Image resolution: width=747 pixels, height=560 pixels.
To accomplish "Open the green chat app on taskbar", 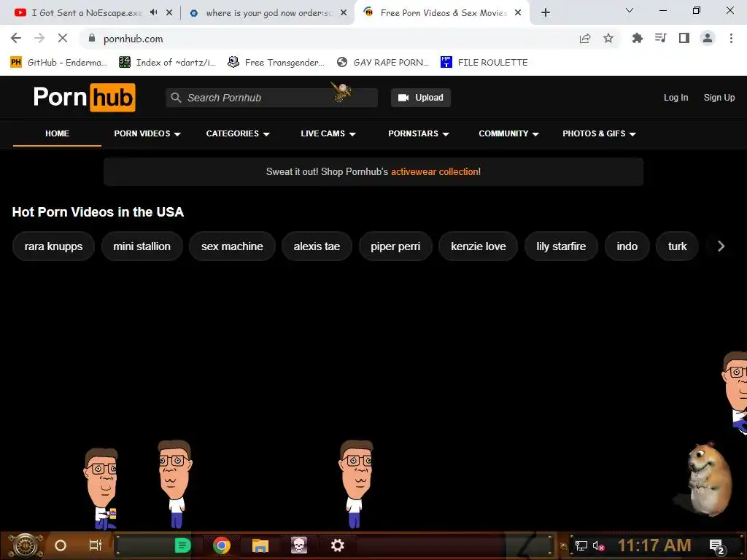I will [182, 545].
